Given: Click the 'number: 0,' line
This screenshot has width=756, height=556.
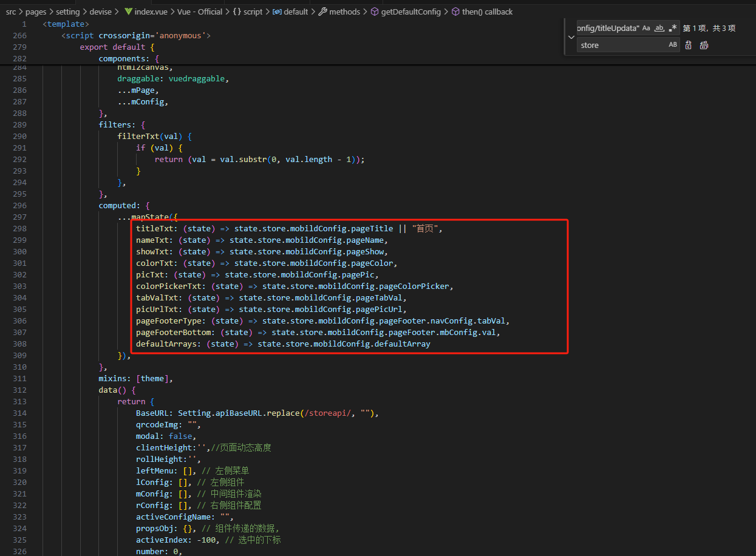Looking at the screenshot, I should (159, 551).
